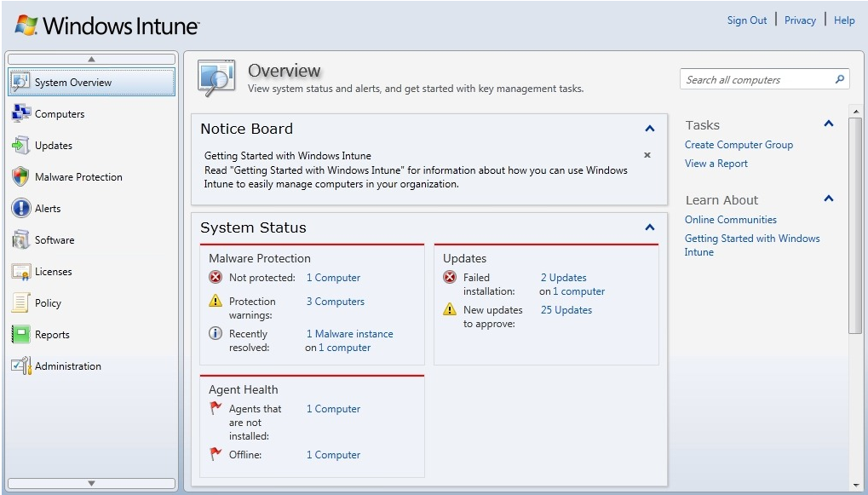Click the main scrollbar up arrow
Screen dimensions: 868x495
[856, 112]
